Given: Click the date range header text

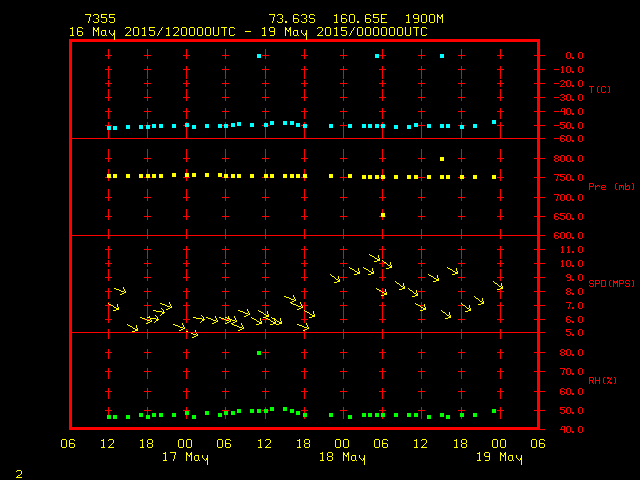Looking at the screenshot, I should [248, 31].
